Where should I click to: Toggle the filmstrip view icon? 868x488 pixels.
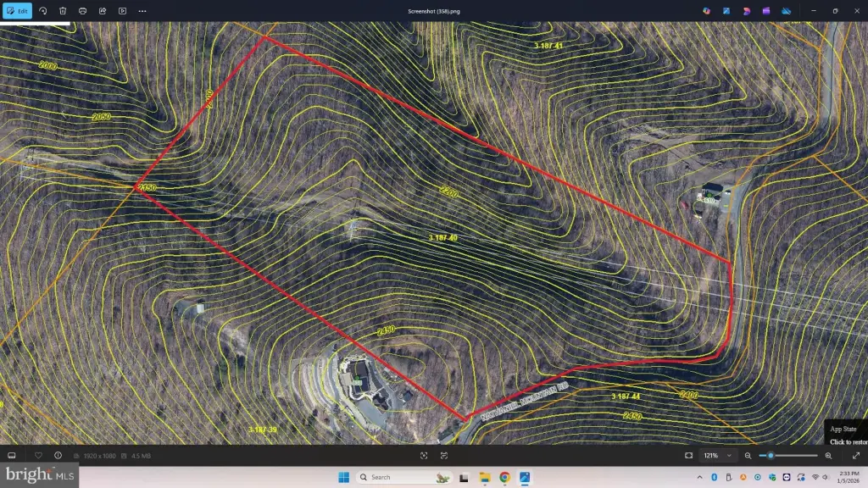tap(12, 455)
